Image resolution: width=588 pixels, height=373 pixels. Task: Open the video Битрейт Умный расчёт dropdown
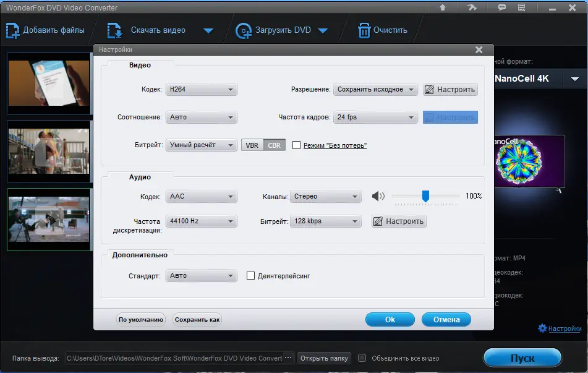(x=202, y=145)
